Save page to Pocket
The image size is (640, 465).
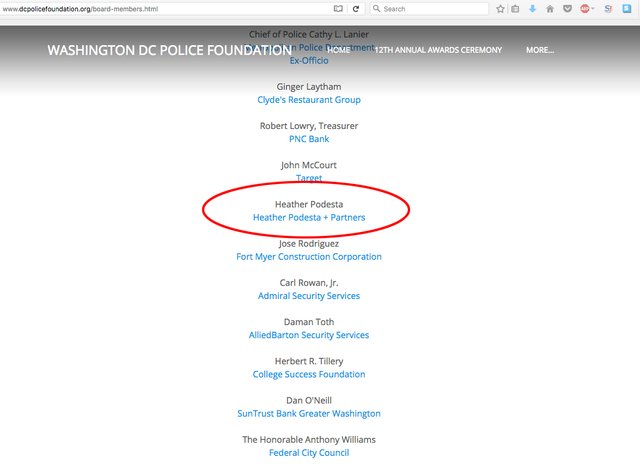click(567, 9)
